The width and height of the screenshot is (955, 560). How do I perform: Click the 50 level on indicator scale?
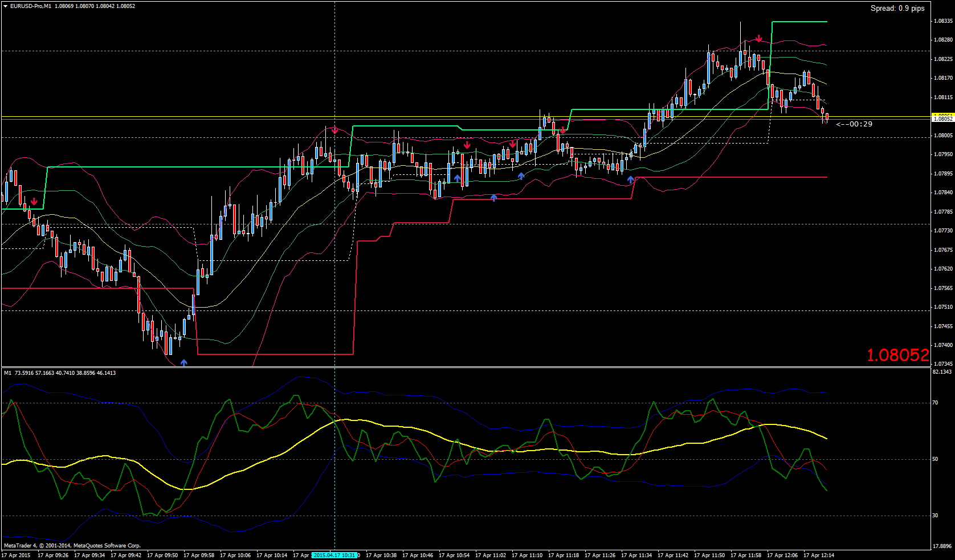935,459
